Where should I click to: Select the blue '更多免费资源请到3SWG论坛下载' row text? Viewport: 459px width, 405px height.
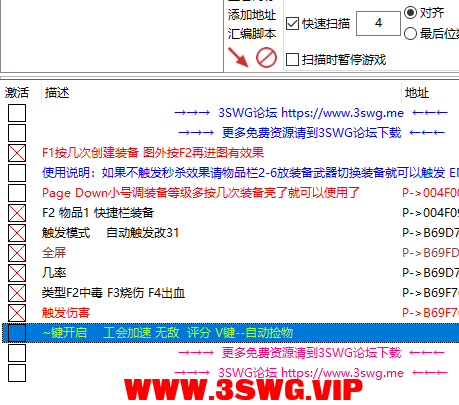pos(311,133)
